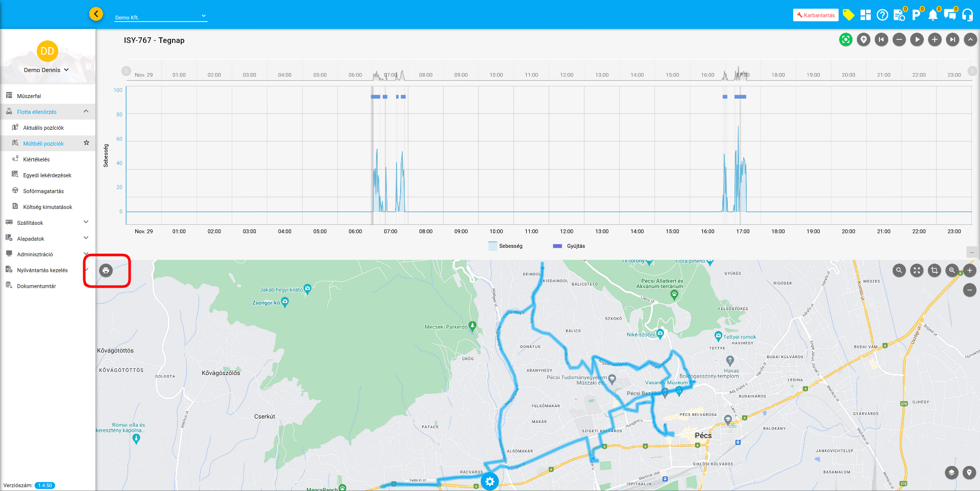Screen dimensions: 980x491
Task: Open the notifications bell
Action: [x=933, y=15]
